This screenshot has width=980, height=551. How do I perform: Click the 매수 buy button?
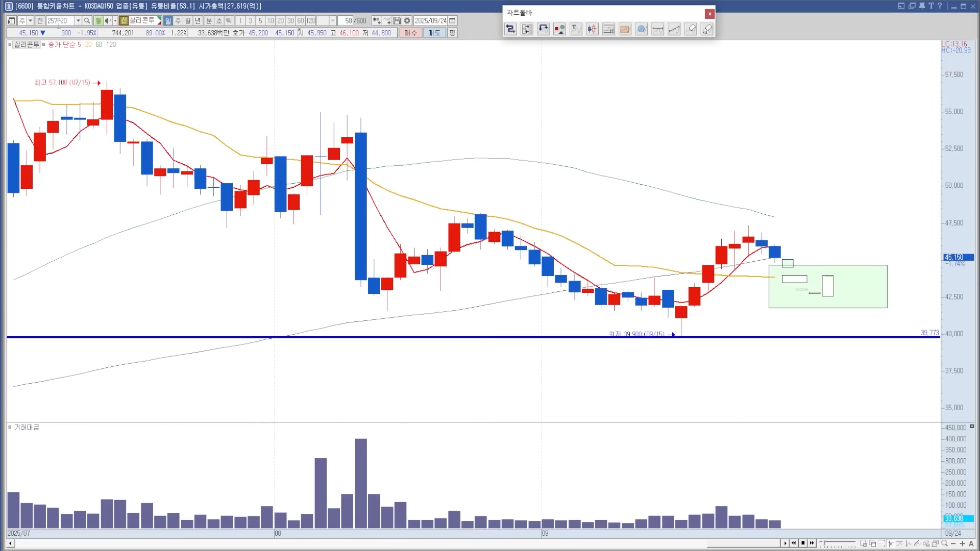pos(410,33)
